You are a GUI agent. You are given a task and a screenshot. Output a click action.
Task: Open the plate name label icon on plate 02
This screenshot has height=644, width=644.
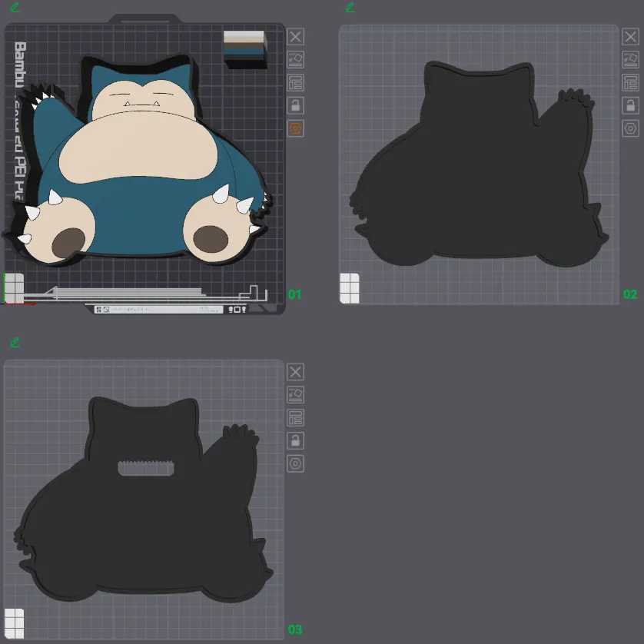630,83
